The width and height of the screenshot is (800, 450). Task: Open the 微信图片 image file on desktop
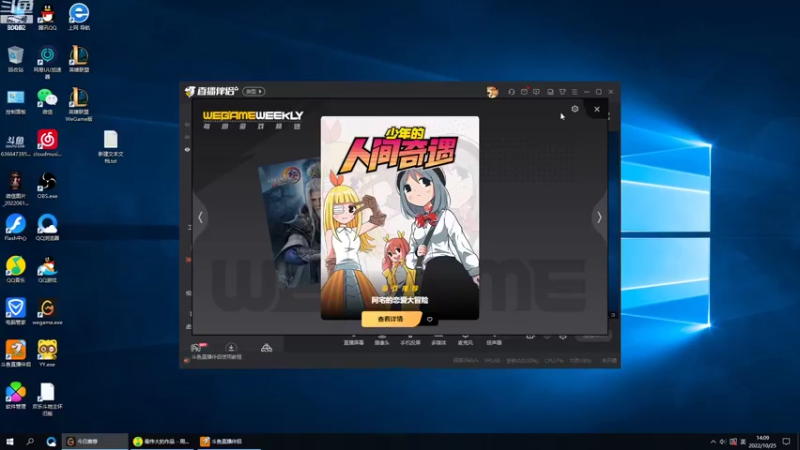16,189
